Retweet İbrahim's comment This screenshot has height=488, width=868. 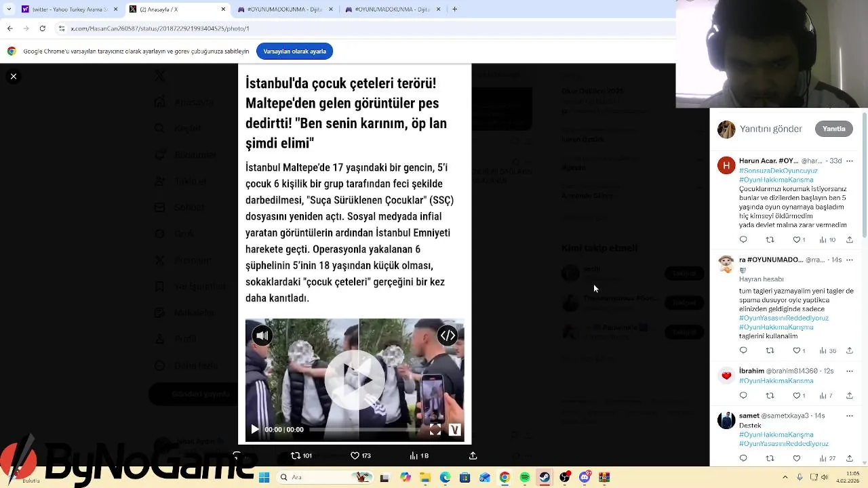(x=770, y=395)
